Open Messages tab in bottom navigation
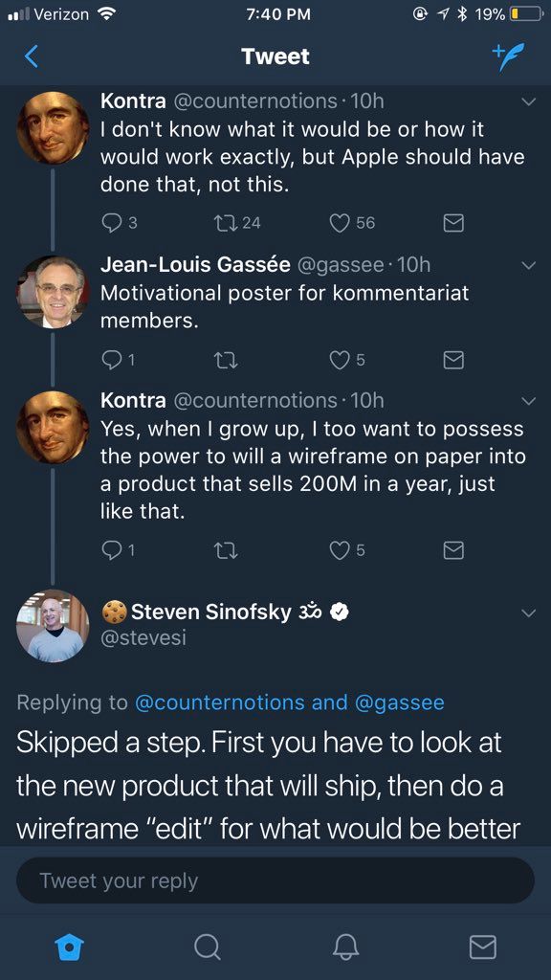This screenshot has height=980, width=551. (483, 947)
